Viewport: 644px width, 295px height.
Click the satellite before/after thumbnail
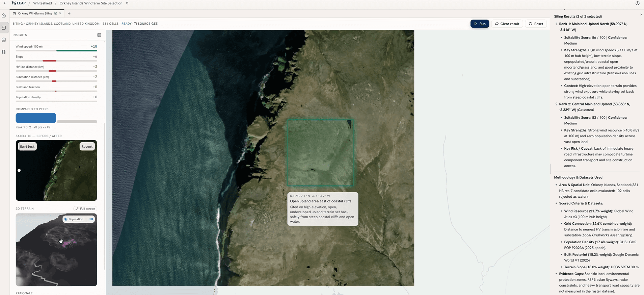(56, 170)
